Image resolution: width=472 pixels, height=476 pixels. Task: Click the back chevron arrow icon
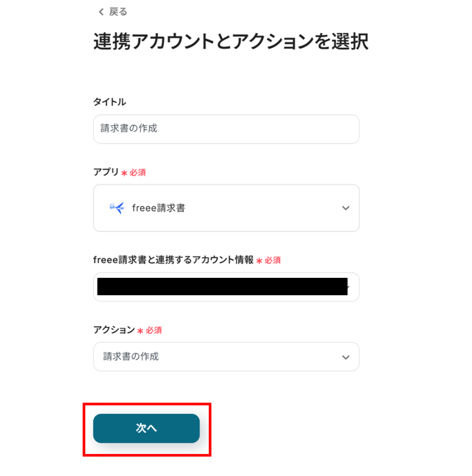[101, 12]
